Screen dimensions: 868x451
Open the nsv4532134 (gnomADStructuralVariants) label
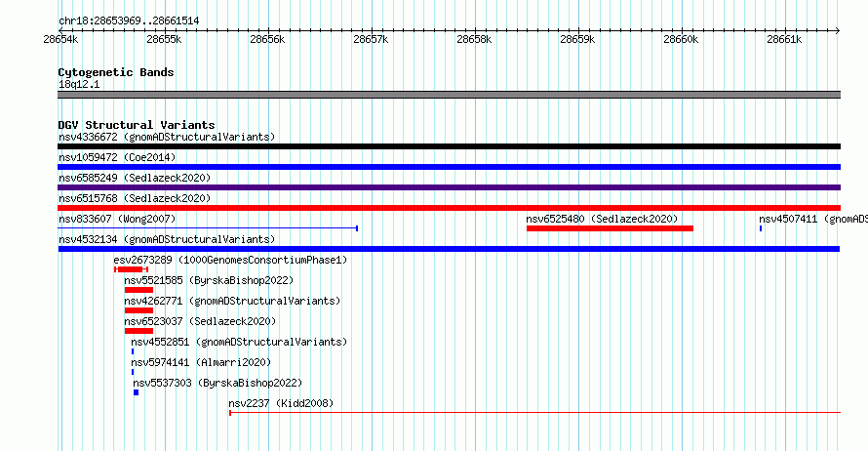point(167,239)
